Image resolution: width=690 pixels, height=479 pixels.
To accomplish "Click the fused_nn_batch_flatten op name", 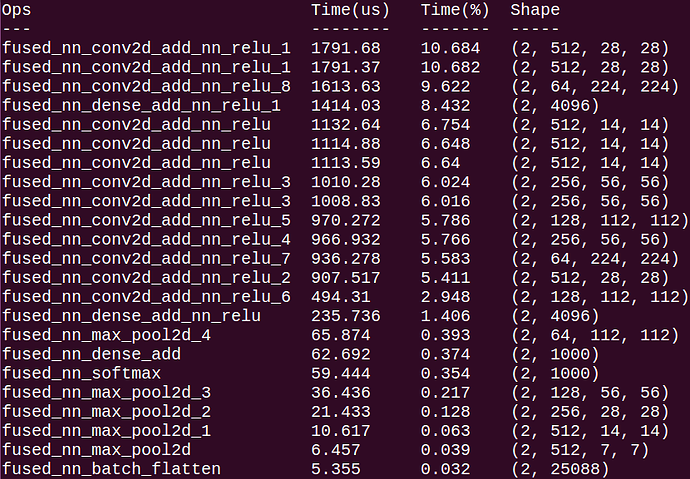I will click(x=111, y=468).
